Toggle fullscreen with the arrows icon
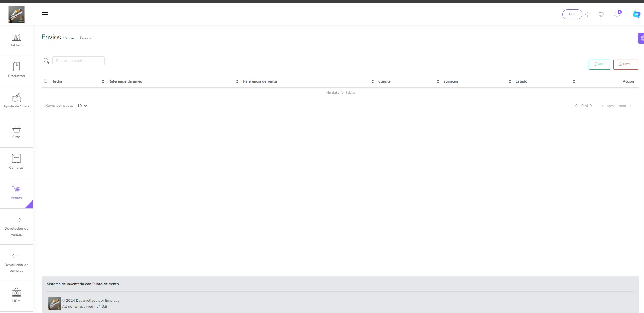644x313 pixels. [588, 14]
